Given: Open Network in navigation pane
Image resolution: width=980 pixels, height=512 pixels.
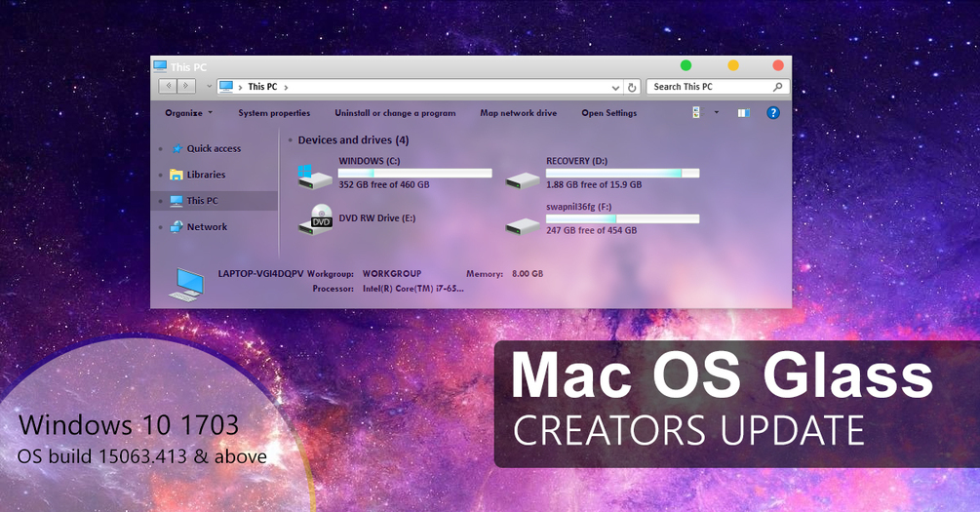Looking at the screenshot, I should (207, 227).
